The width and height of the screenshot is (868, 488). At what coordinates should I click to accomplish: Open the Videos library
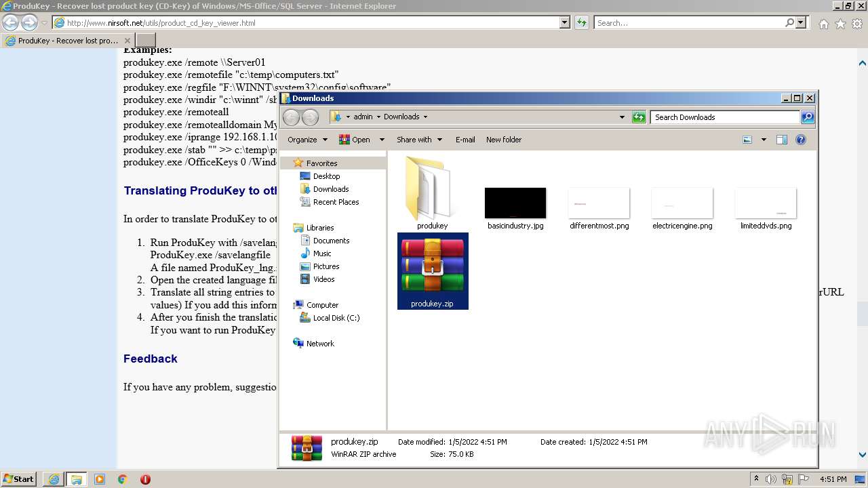click(323, 279)
